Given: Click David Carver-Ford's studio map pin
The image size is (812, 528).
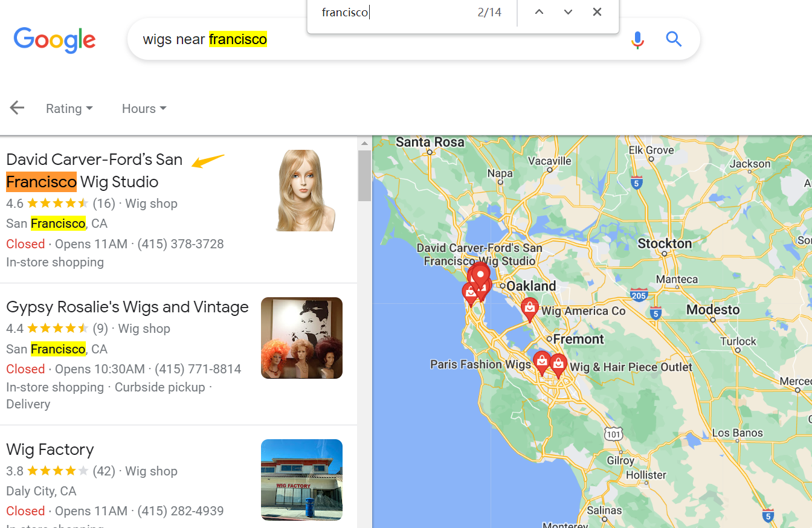Looking at the screenshot, I should click(480, 277).
